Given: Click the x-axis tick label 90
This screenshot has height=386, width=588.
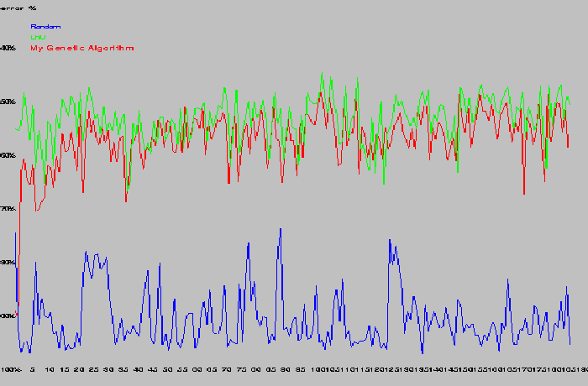Looking at the screenshot, I should 286,369.
